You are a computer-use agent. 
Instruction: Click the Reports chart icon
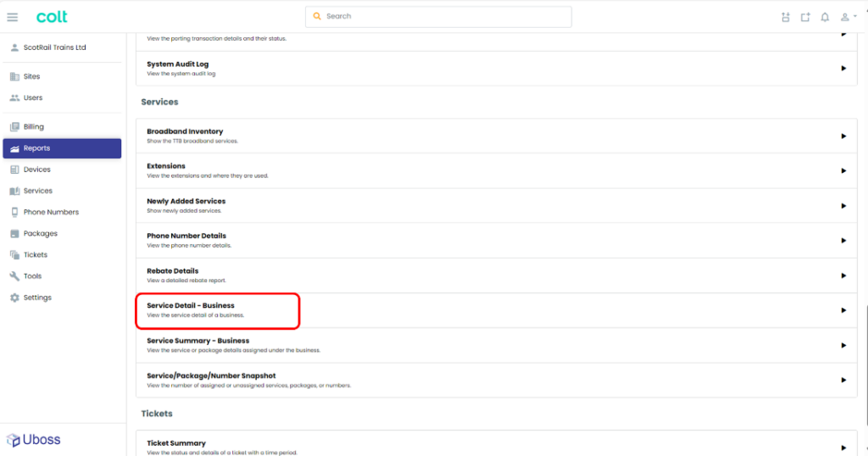[14, 148]
